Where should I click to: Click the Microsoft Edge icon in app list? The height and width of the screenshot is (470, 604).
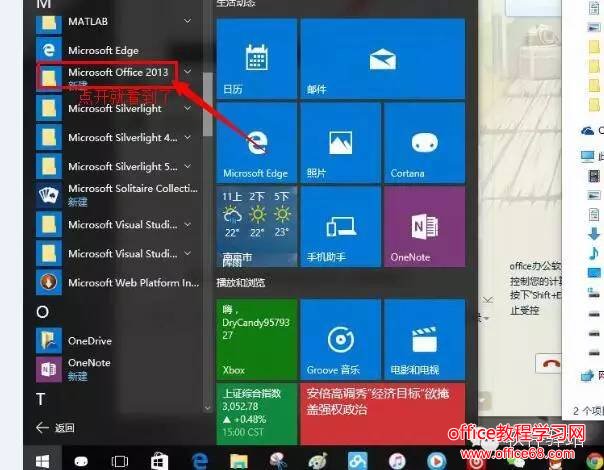pos(49,50)
